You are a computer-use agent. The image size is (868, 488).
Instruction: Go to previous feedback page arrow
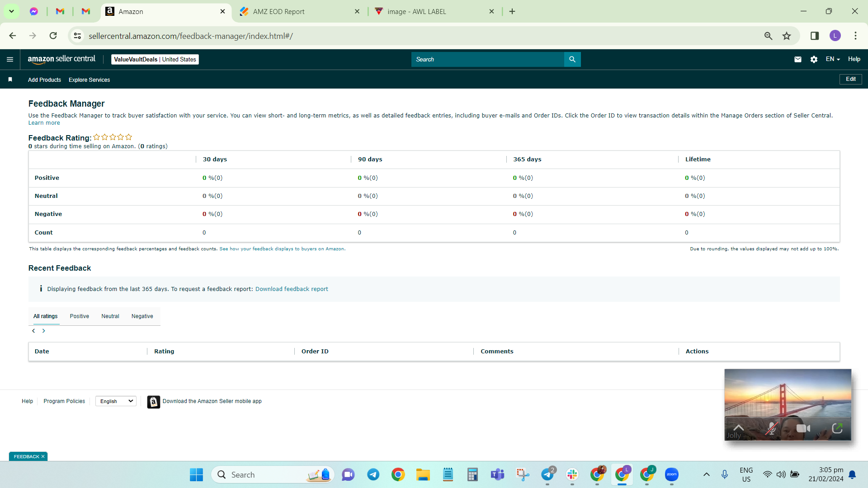pyautogui.click(x=33, y=331)
